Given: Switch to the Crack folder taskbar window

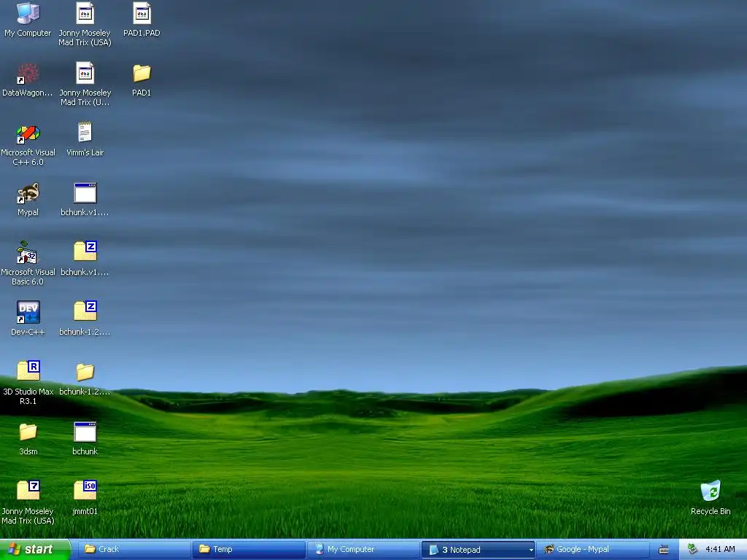Looking at the screenshot, I should [x=134, y=549].
